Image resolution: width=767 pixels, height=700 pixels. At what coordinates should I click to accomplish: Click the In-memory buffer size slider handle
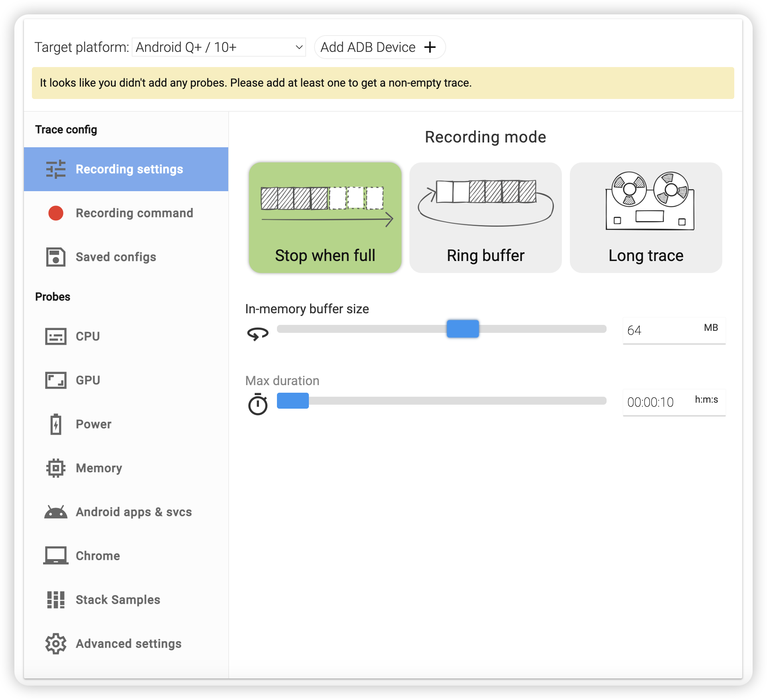coord(463,329)
